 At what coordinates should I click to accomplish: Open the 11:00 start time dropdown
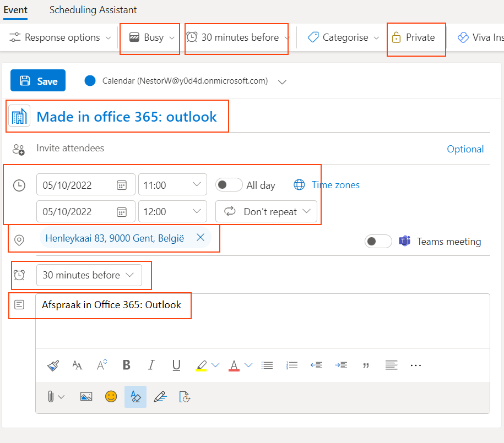point(172,185)
